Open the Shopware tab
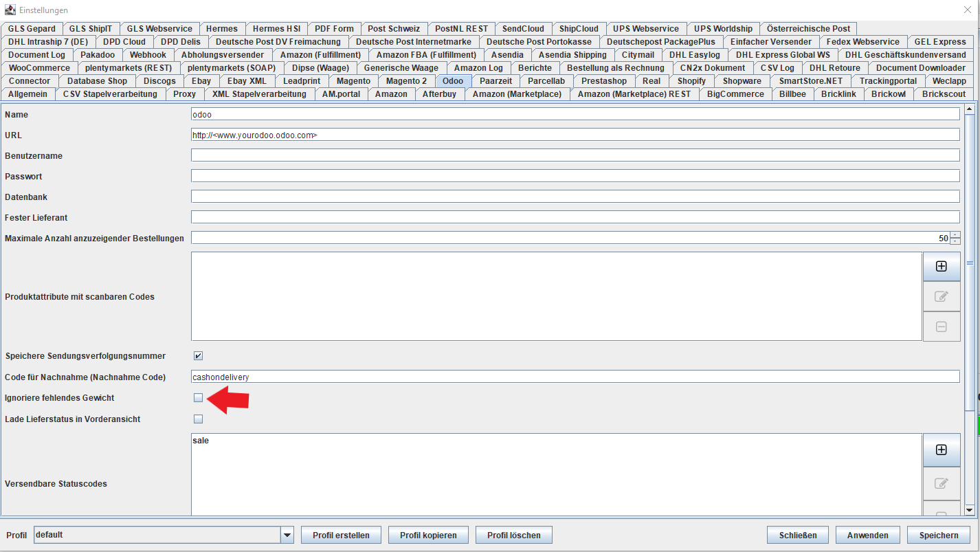Viewport: 980px width, 552px height. (742, 81)
